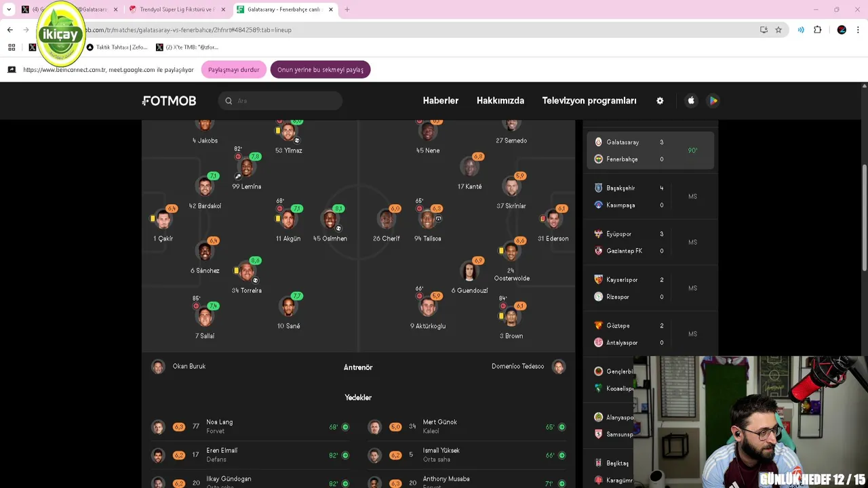868x488 pixels.
Task: Open Başakşehir vs Kasımpaşa match card
Action: 650,197
